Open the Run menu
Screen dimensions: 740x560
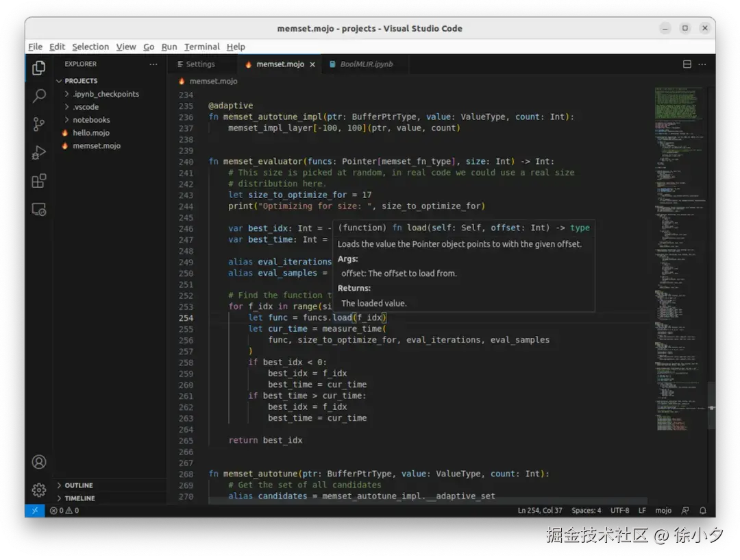(x=169, y=47)
